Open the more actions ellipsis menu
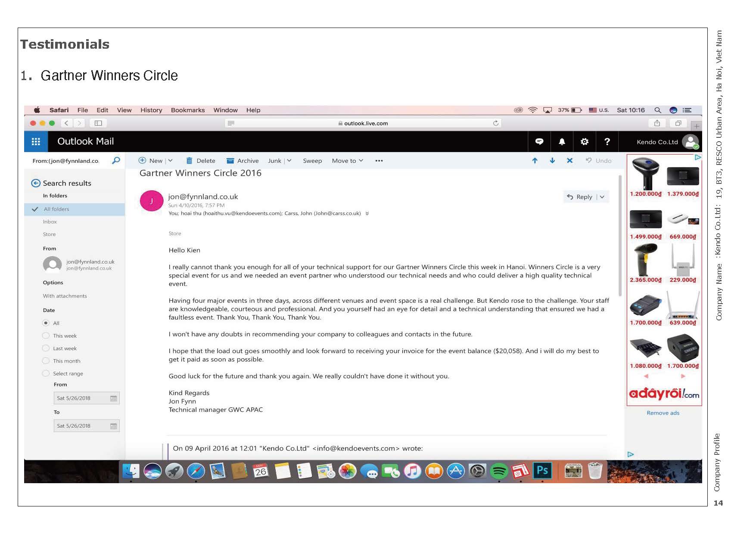 [379, 161]
